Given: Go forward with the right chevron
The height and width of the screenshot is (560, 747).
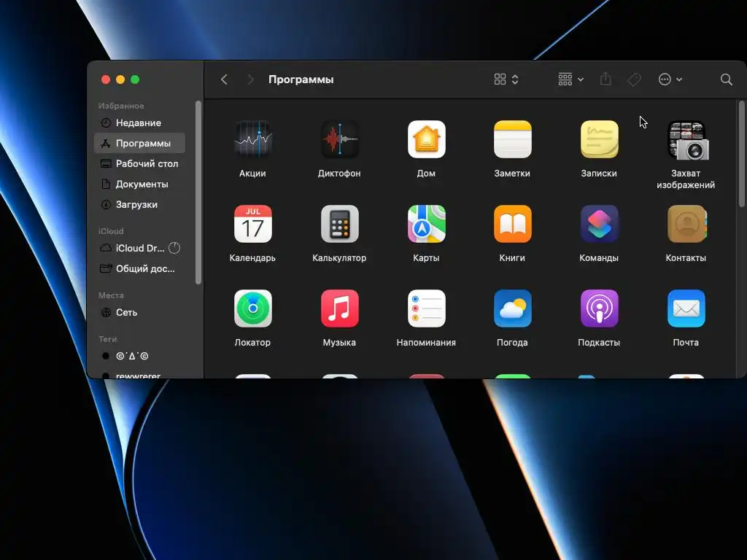Looking at the screenshot, I should click(251, 79).
